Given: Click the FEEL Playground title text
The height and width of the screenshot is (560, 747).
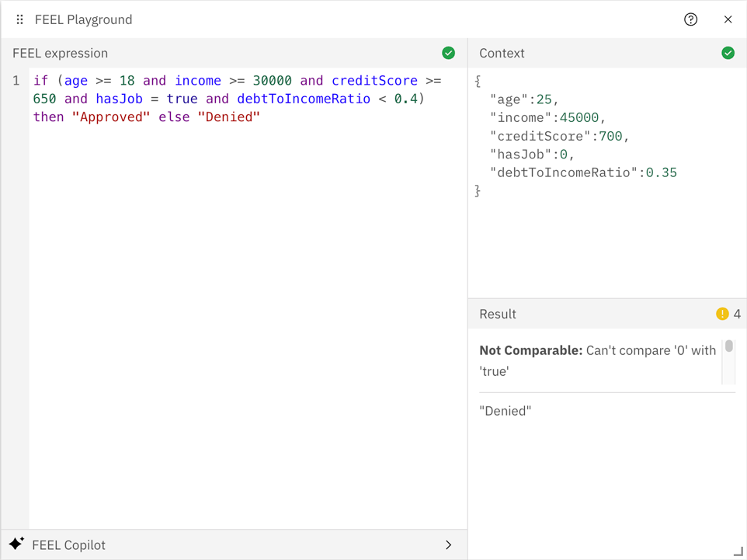Looking at the screenshot, I should pyautogui.click(x=83, y=19).
